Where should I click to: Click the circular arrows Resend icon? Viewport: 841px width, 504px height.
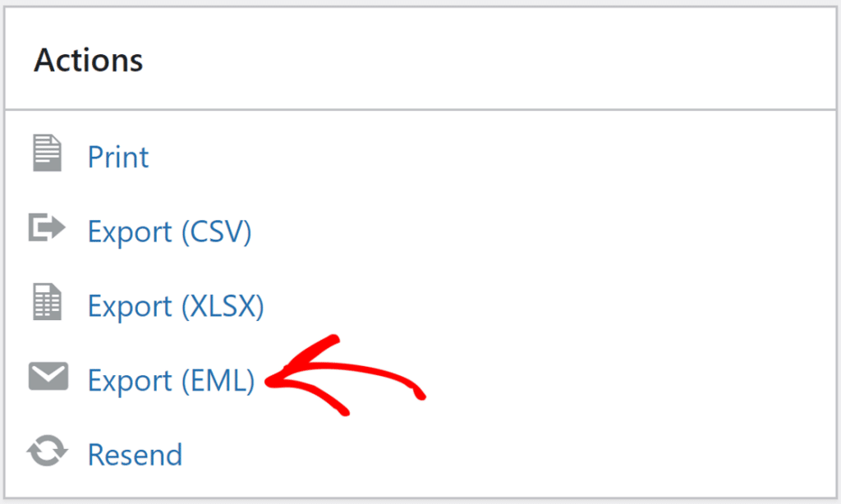click(x=47, y=452)
